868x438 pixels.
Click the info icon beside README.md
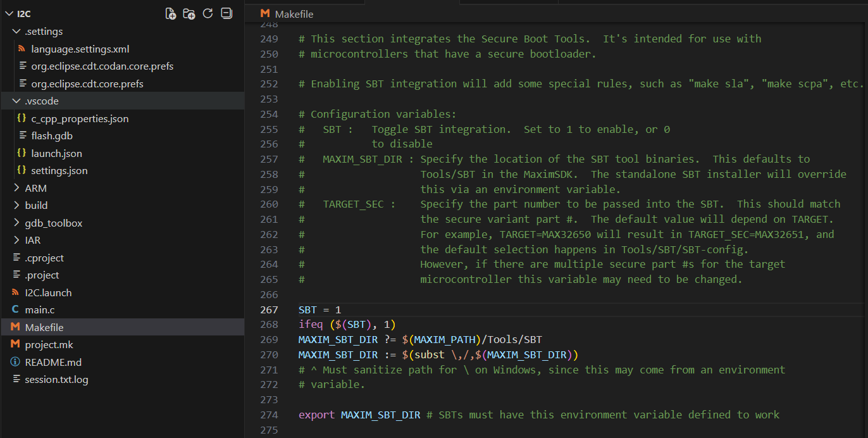click(15, 362)
